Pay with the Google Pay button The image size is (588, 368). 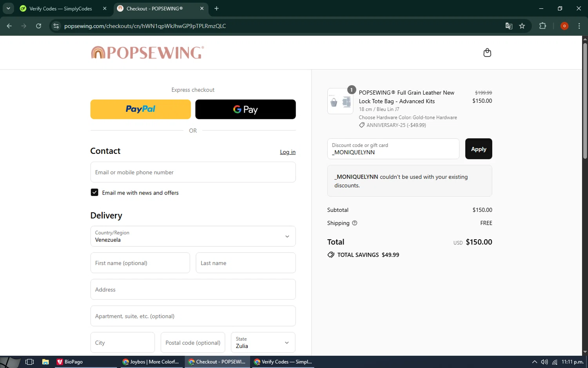pyautogui.click(x=245, y=109)
